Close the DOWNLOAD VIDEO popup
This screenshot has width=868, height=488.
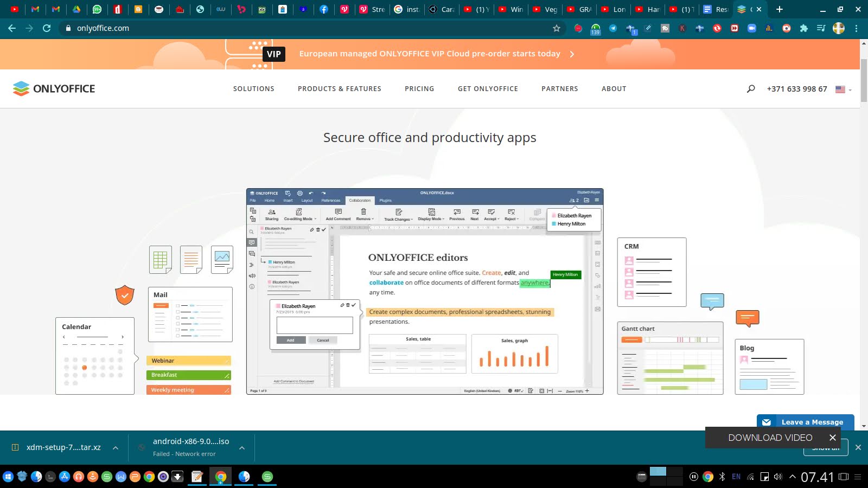pos(833,438)
